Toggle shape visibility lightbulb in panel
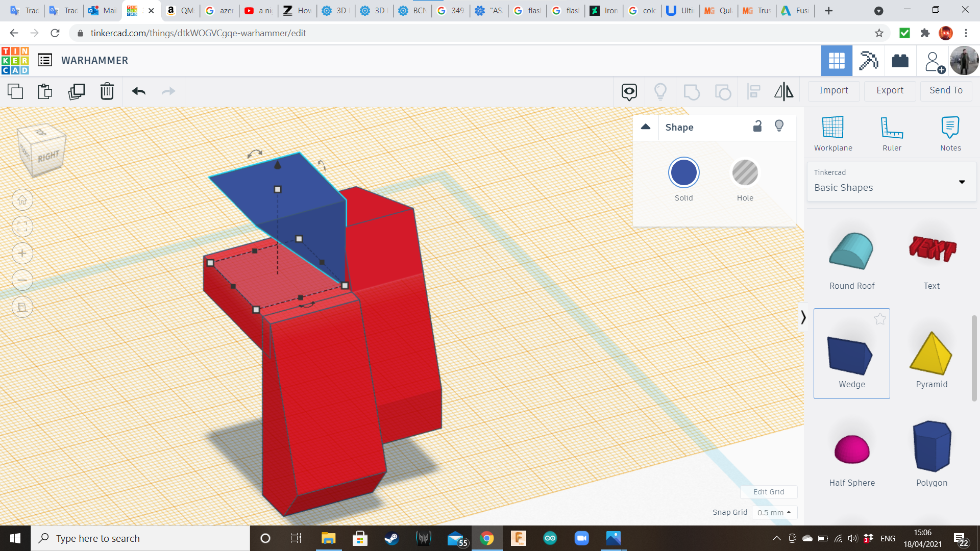This screenshot has width=980, height=551. pyautogui.click(x=779, y=127)
